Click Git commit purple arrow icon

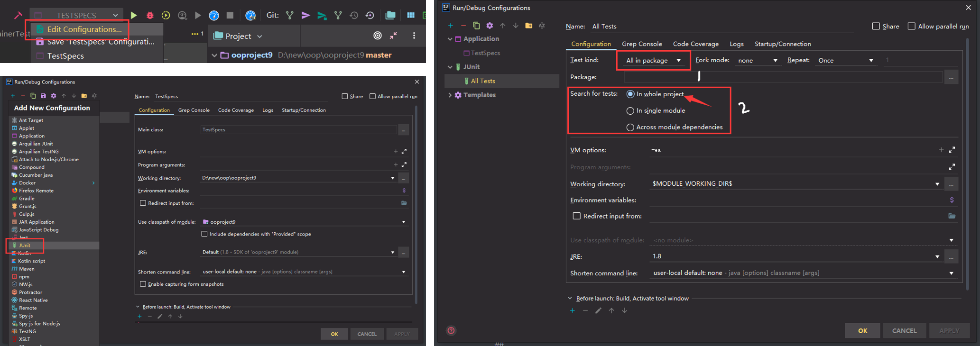[306, 15]
